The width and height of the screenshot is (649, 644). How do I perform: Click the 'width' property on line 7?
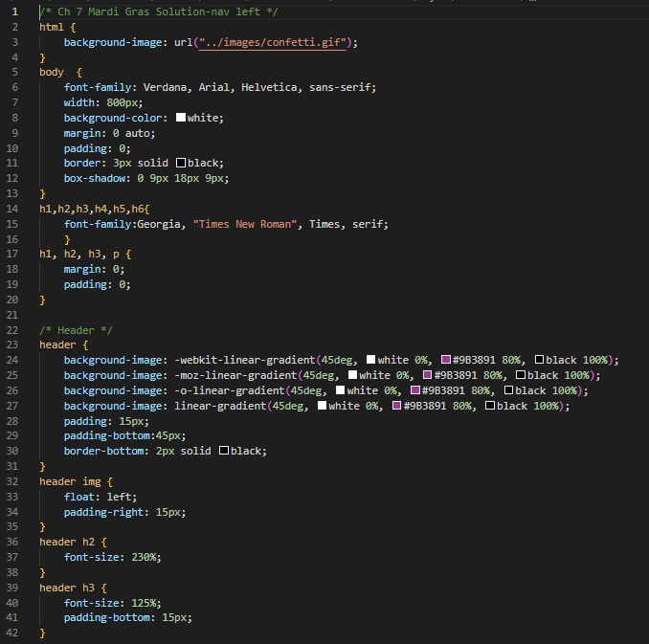point(79,102)
